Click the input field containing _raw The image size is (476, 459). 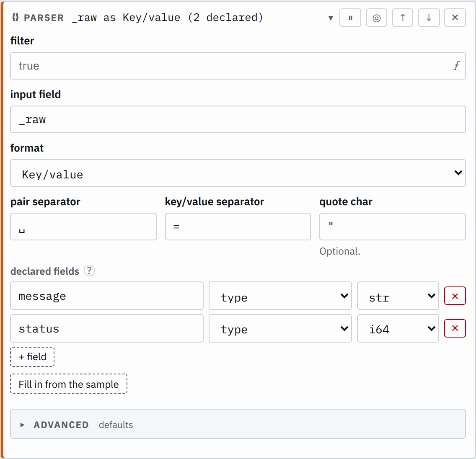click(238, 119)
